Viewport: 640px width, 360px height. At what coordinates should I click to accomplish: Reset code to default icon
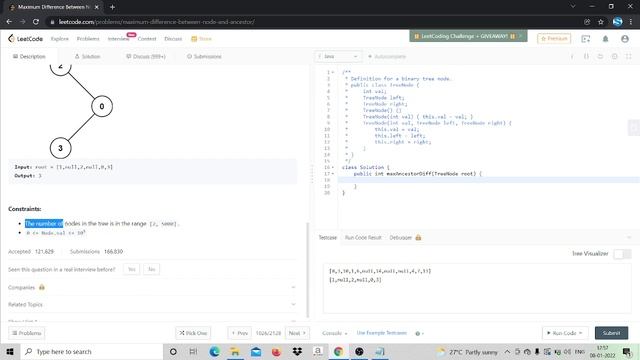(x=600, y=56)
